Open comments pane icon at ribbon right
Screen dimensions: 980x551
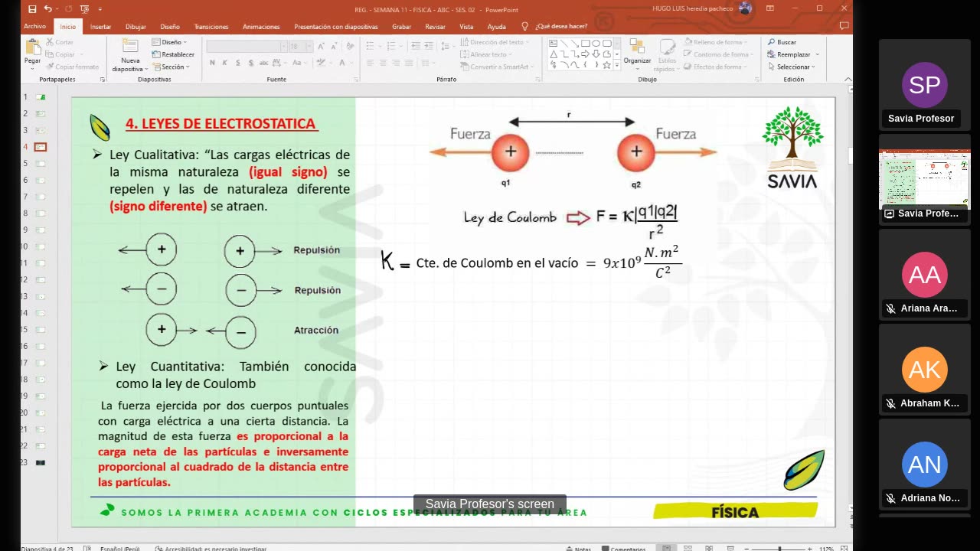844,26
